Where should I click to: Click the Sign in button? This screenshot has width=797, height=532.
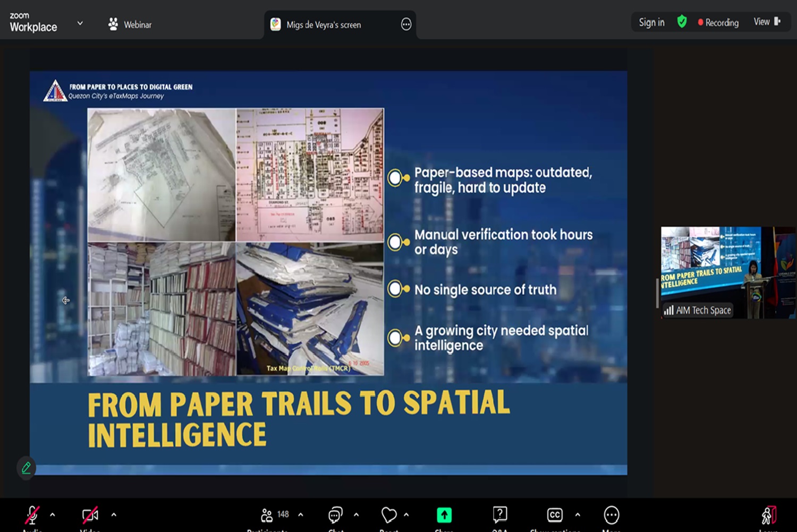(x=651, y=22)
